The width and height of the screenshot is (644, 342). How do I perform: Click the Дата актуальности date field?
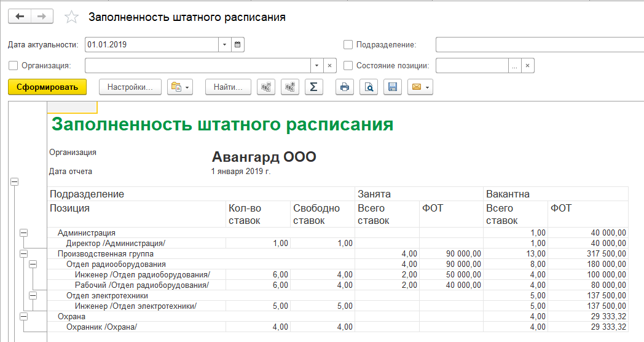click(x=151, y=45)
